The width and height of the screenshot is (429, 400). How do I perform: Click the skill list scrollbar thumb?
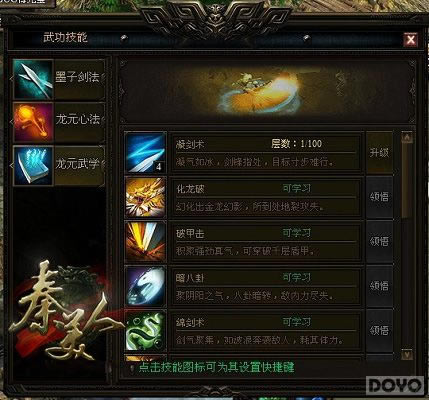(x=407, y=180)
